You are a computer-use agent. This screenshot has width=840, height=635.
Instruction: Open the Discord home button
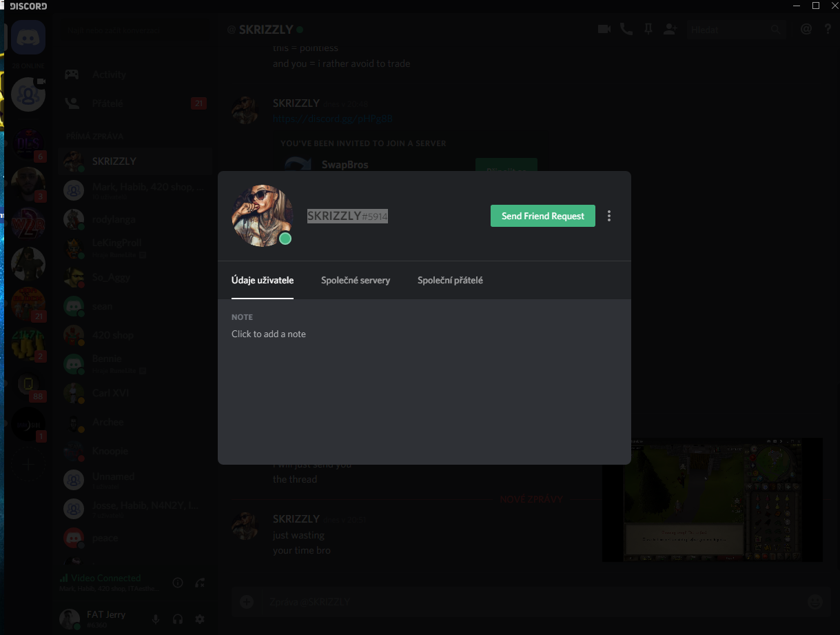pos(28,37)
